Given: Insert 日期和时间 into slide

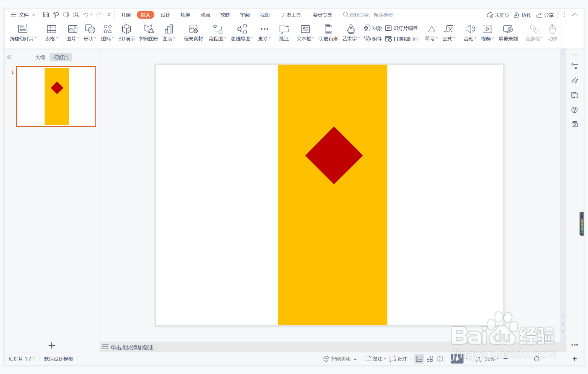Looking at the screenshot, I should [x=402, y=39].
